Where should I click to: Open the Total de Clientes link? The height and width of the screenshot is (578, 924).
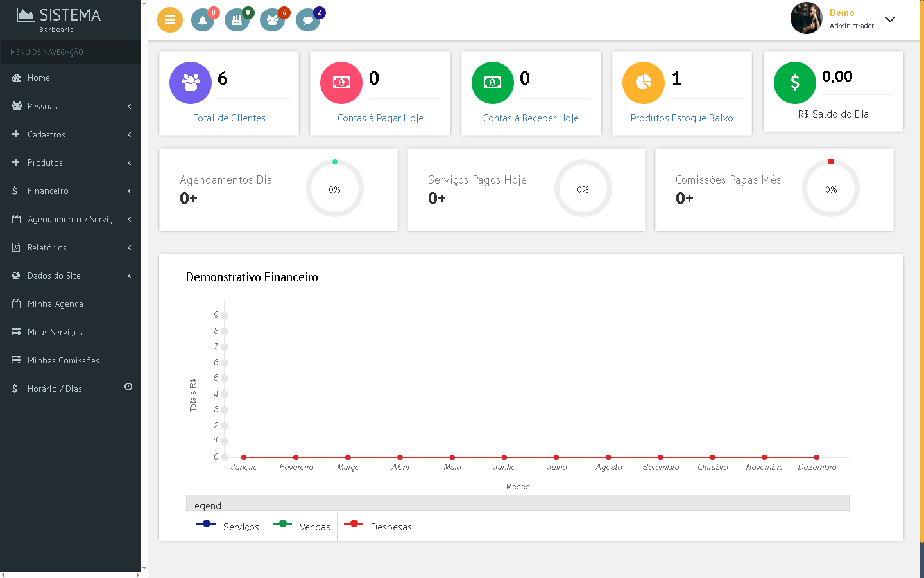pyautogui.click(x=229, y=118)
